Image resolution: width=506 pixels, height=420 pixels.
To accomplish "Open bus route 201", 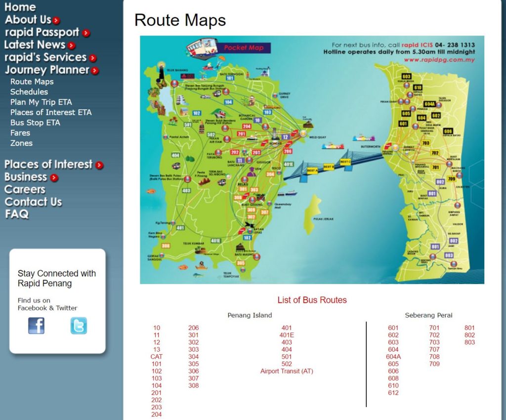I will coord(157,393).
